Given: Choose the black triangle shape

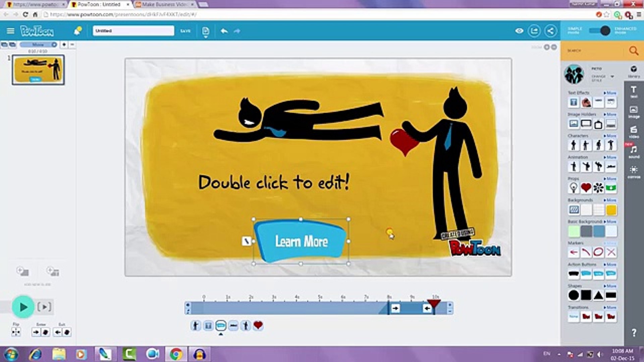Looking at the screenshot, I should tap(598, 295).
